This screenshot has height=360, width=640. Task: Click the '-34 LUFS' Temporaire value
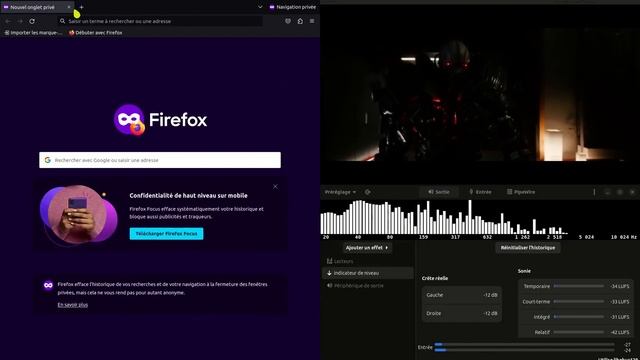pos(620,287)
